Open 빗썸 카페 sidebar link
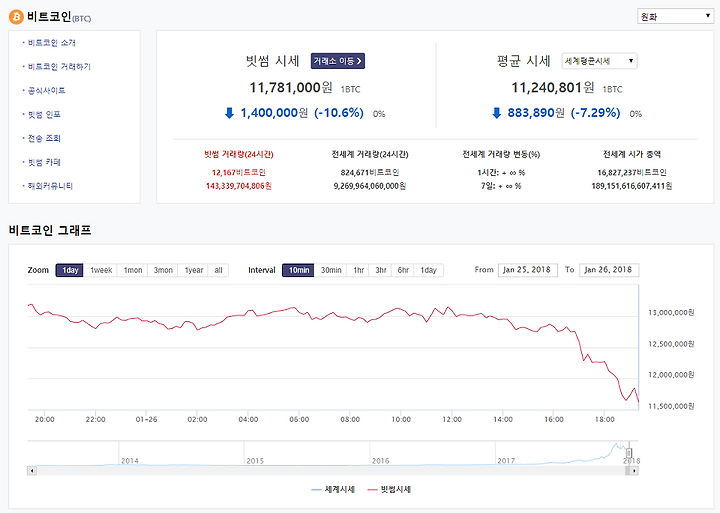The image size is (720, 513). tap(44, 162)
